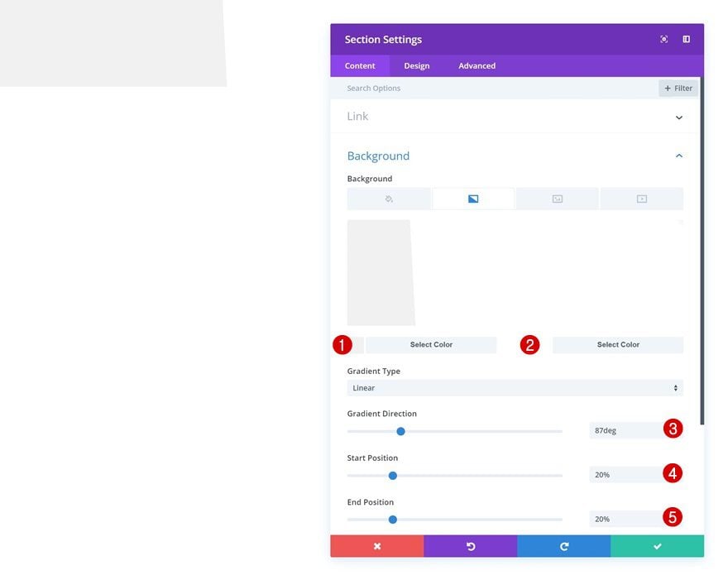Select the background color tab icon
The height and width of the screenshot is (580, 728).
click(389, 199)
